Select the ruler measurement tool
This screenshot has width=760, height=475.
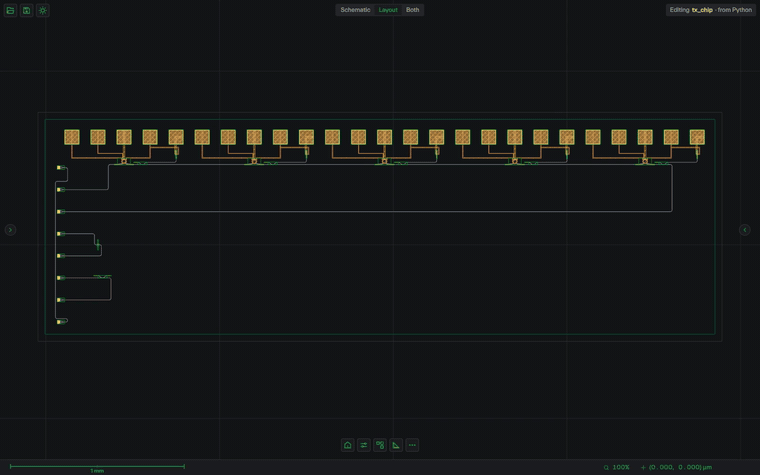396,445
